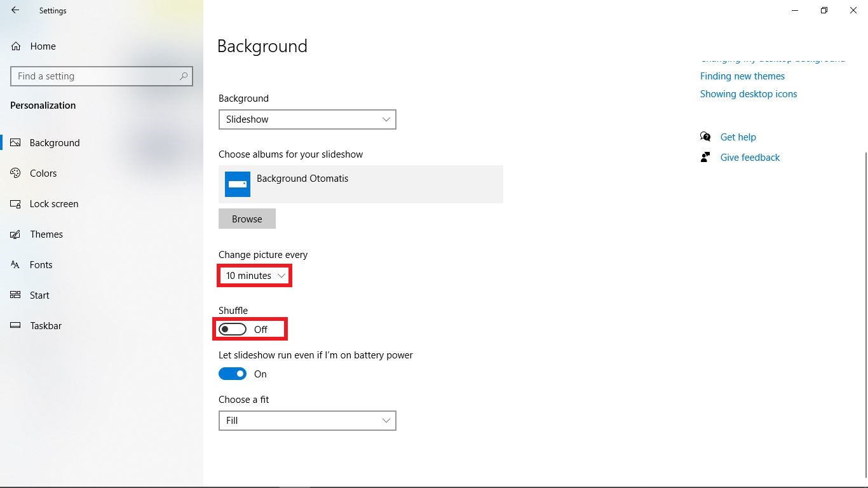
Task: Click the Lock screen icon
Action: coord(16,204)
